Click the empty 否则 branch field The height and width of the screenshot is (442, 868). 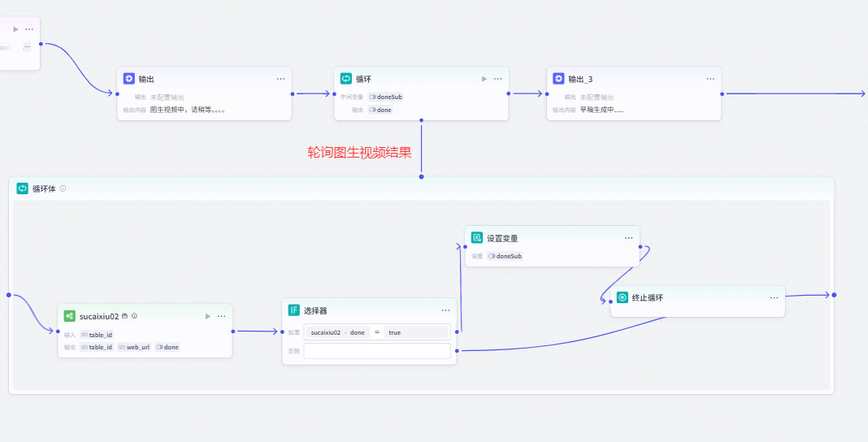click(377, 351)
